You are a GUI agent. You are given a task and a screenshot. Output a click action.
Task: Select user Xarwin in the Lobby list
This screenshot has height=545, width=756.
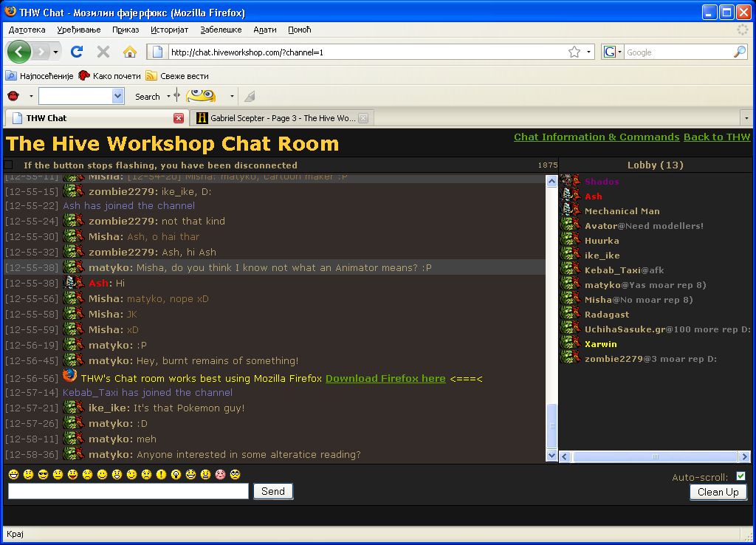(601, 344)
